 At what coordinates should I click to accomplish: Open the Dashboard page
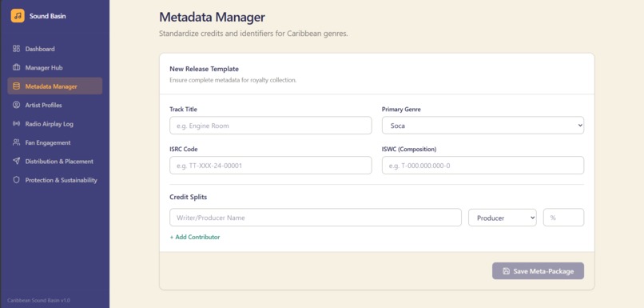(x=54, y=49)
